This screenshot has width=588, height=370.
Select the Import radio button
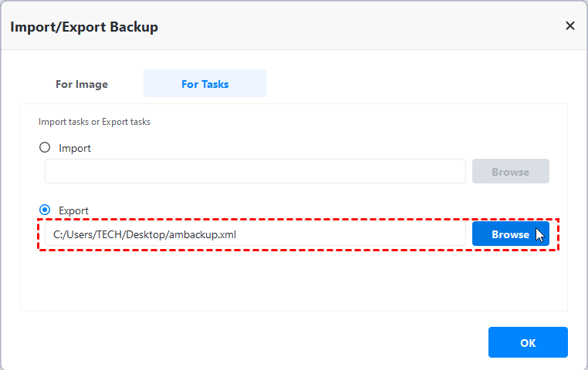[x=45, y=147]
